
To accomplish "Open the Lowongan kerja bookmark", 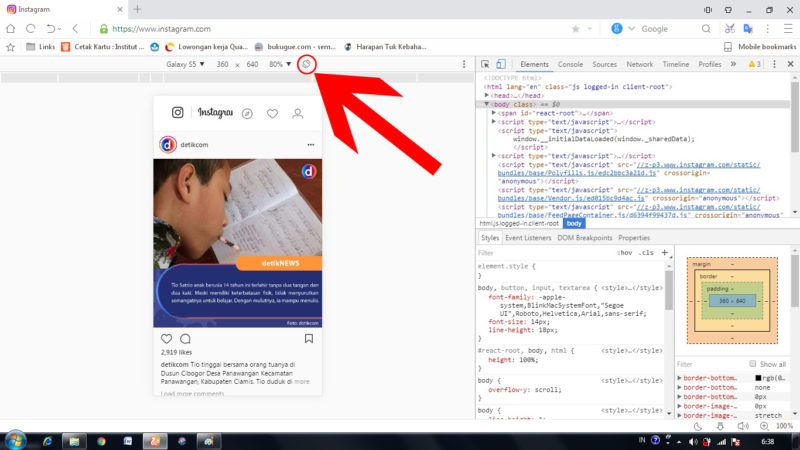I will (x=206, y=47).
